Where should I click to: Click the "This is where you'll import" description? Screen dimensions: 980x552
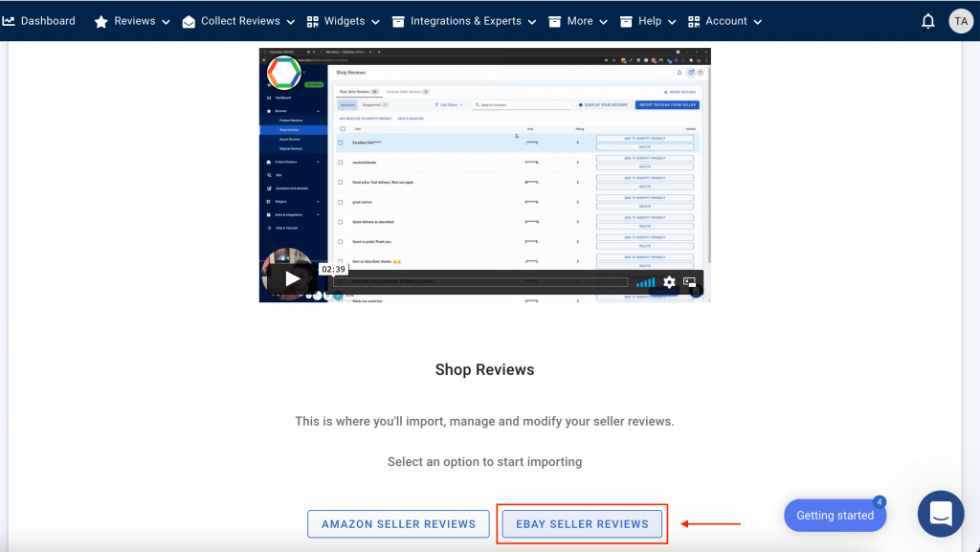point(484,421)
